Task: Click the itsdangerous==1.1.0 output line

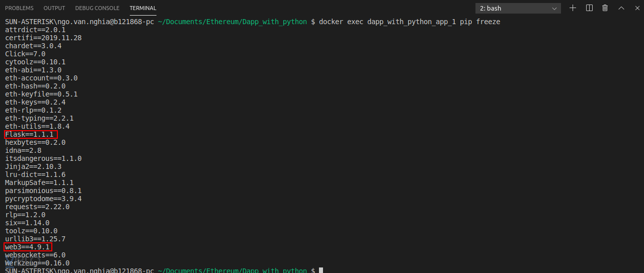Action: click(x=43, y=158)
